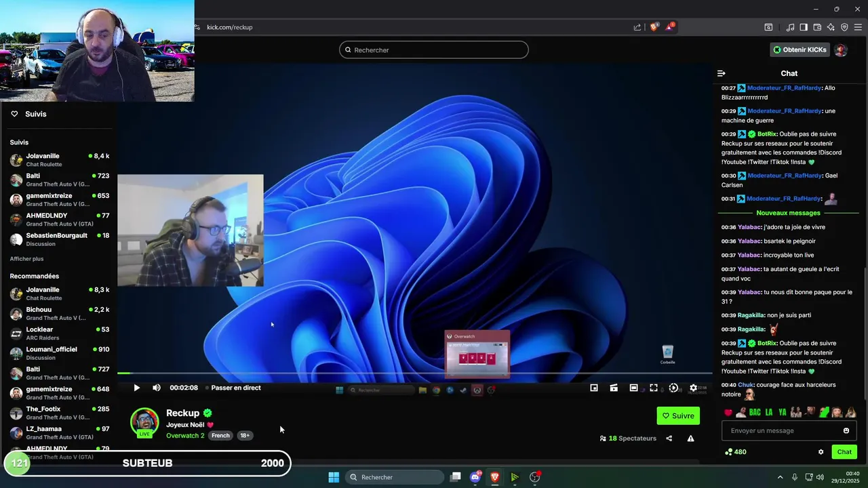Open gamemixtreize channel with 653 viewers
The width and height of the screenshot is (868, 488).
coord(60,199)
